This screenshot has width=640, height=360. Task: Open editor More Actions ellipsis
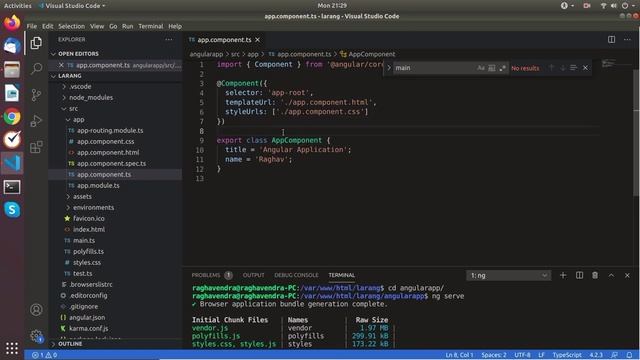coord(627,40)
